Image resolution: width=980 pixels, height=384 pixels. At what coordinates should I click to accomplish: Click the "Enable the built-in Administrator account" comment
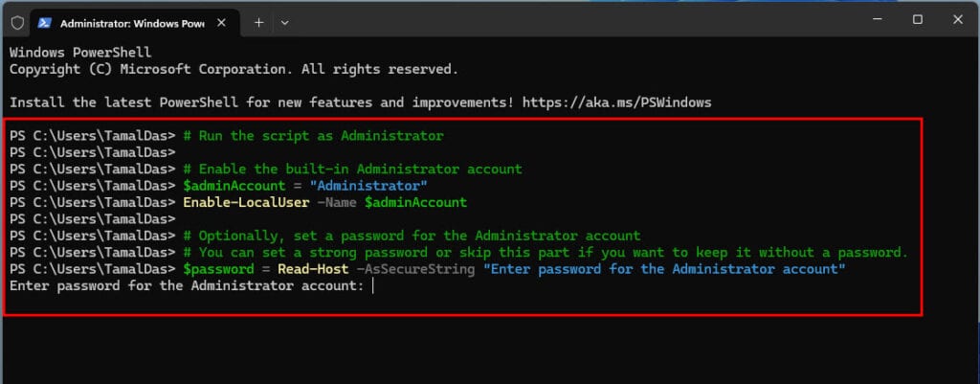pos(352,169)
